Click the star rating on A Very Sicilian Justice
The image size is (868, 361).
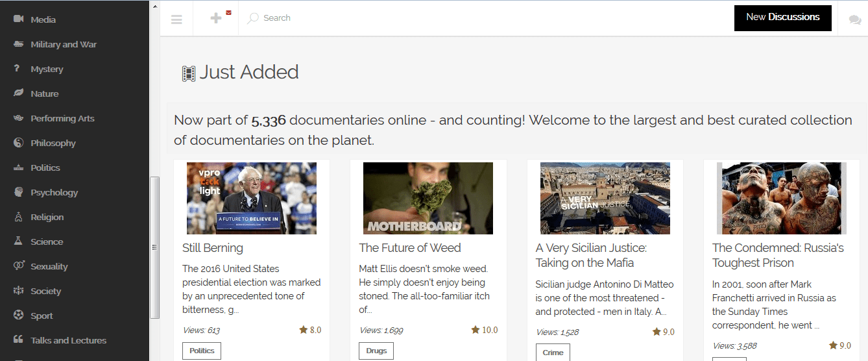point(663,332)
